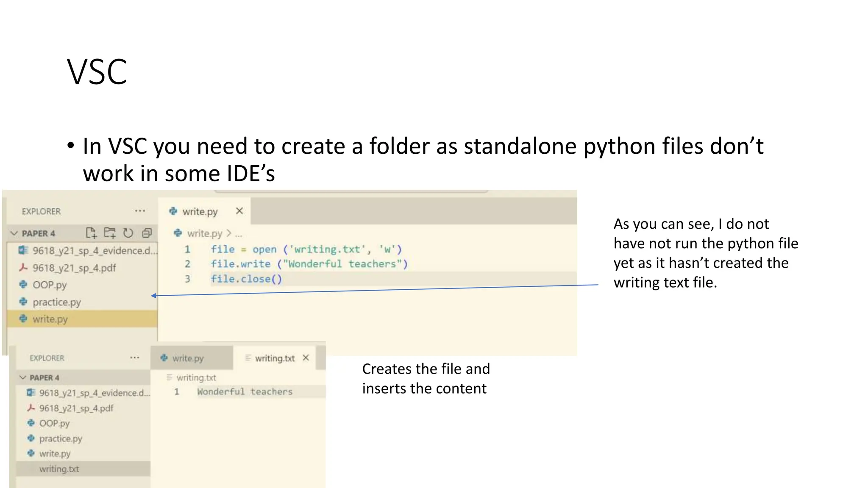This screenshot has width=868, height=488.
Task: Collapse the upper PAPER 4 folder
Action: 14,233
